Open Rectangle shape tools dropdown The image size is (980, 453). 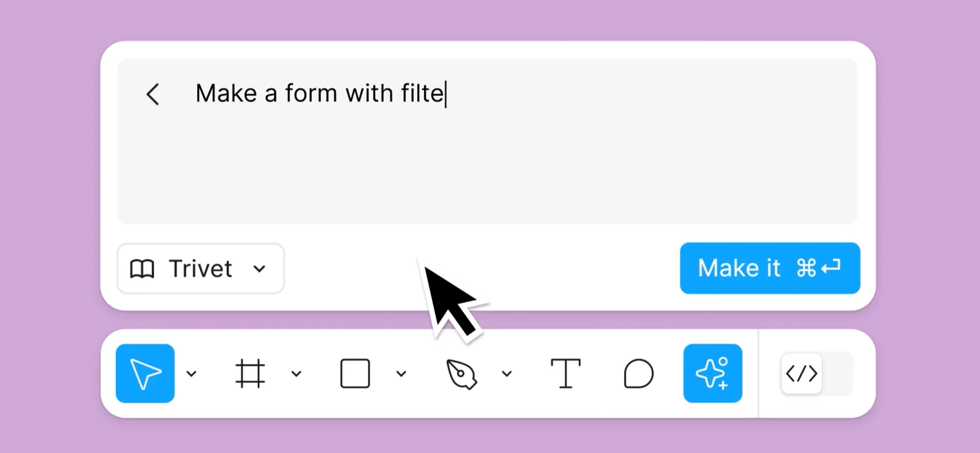[x=401, y=374]
